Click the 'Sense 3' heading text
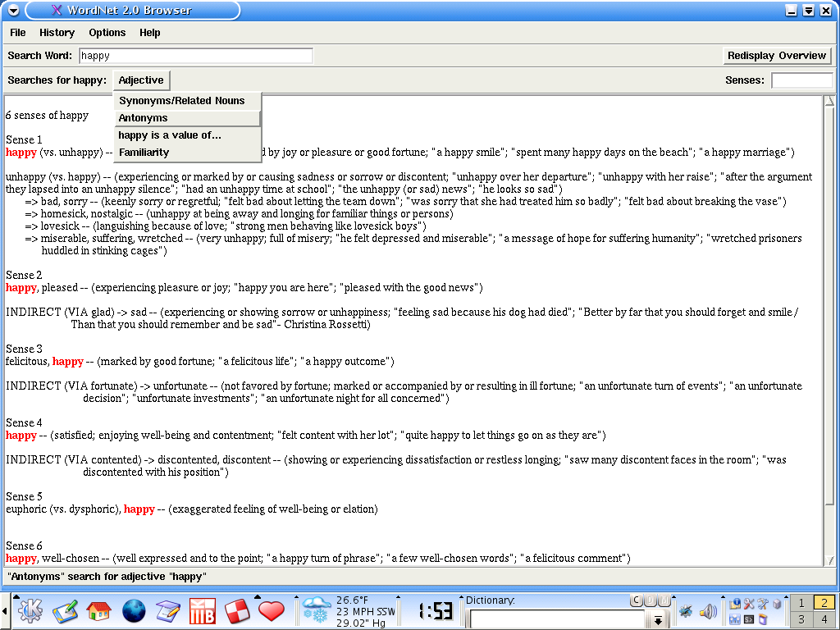Screen dimensions: 840x630 24,349
